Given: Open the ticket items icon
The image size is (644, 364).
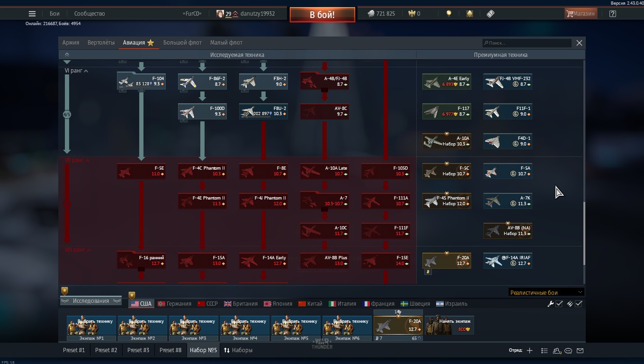Looking at the screenshot, I should click(491, 14).
